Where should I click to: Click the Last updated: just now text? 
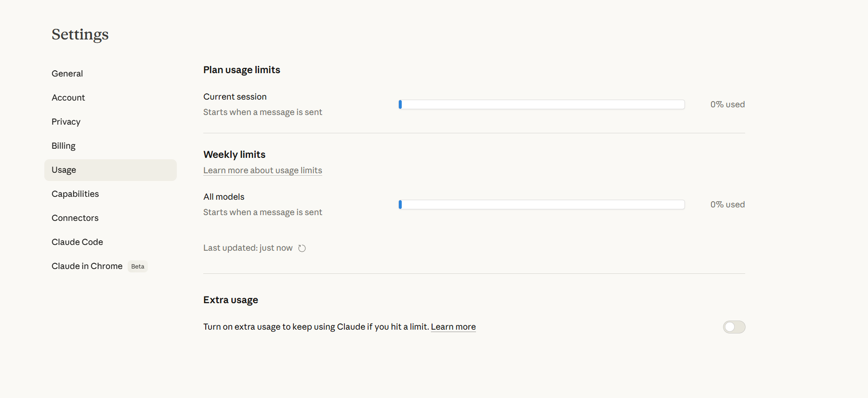pos(248,248)
